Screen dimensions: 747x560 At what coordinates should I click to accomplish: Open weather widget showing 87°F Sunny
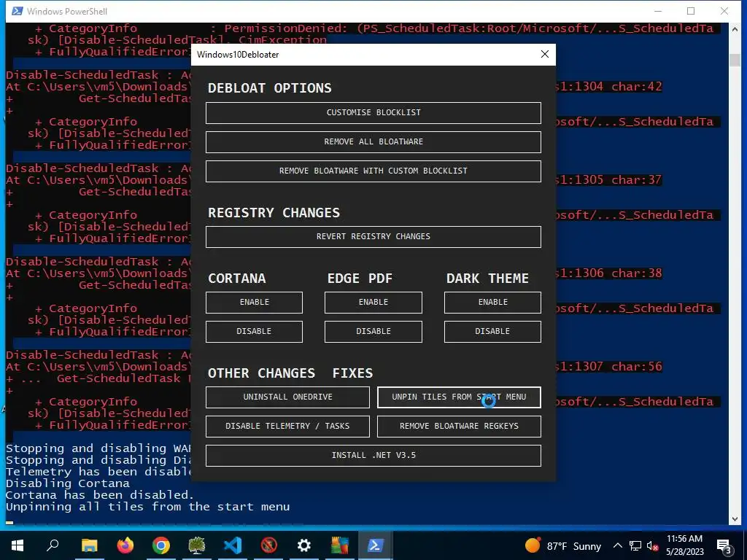[x=562, y=545]
